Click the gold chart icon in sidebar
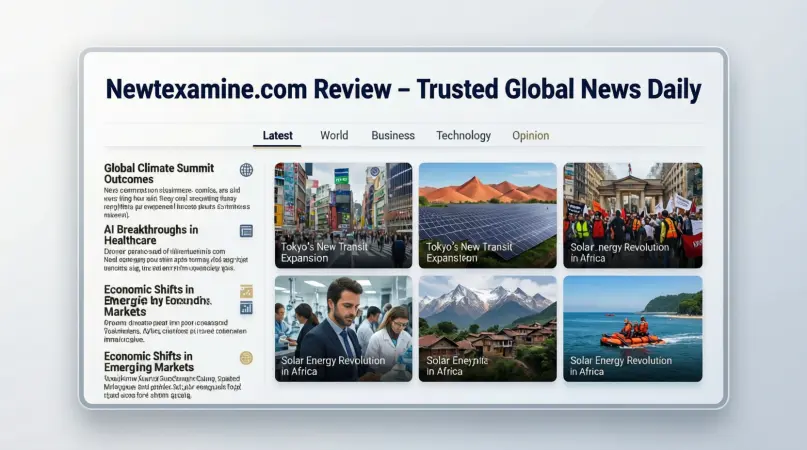The height and width of the screenshot is (450, 807). tap(246, 291)
